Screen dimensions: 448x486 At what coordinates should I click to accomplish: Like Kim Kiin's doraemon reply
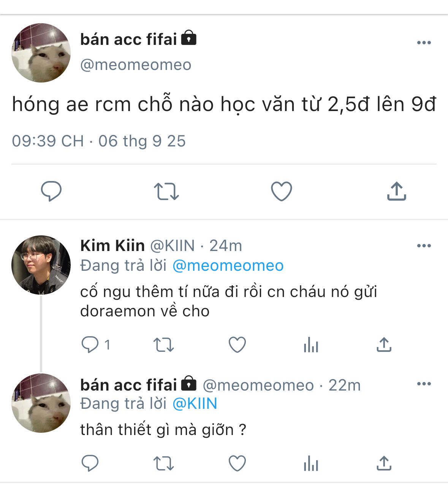pos(237,345)
